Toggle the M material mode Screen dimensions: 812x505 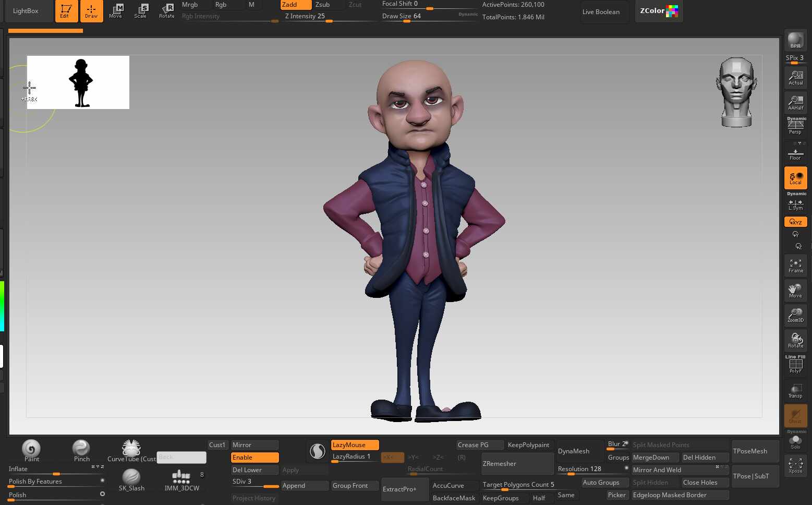[252, 5]
